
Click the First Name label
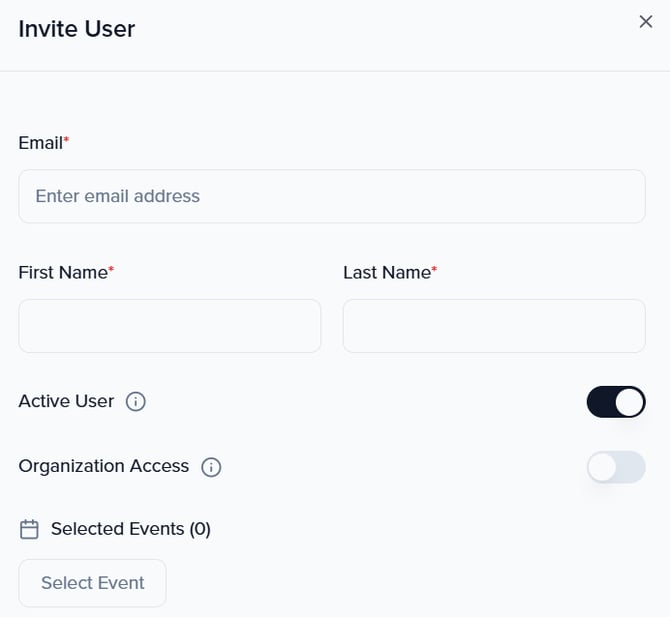pyautogui.click(x=62, y=272)
